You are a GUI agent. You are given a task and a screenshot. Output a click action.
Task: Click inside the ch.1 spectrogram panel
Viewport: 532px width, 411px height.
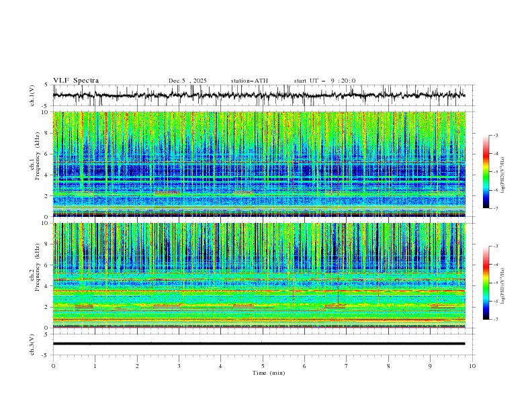click(259, 164)
